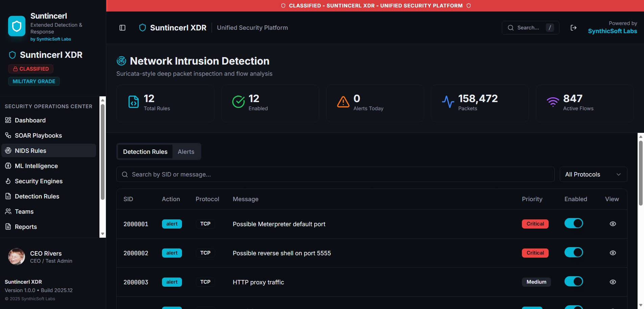Disable rule 2000001 Meterpreter detection

pos(574,223)
